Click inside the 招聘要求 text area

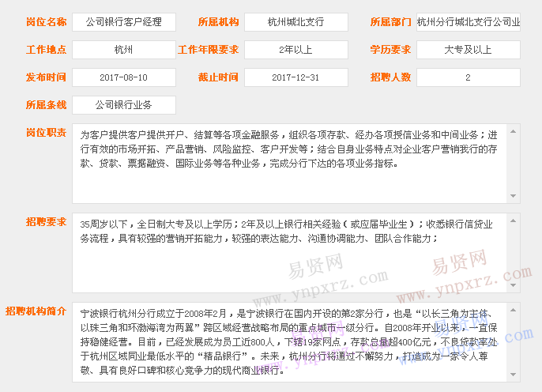(x=288, y=252)
